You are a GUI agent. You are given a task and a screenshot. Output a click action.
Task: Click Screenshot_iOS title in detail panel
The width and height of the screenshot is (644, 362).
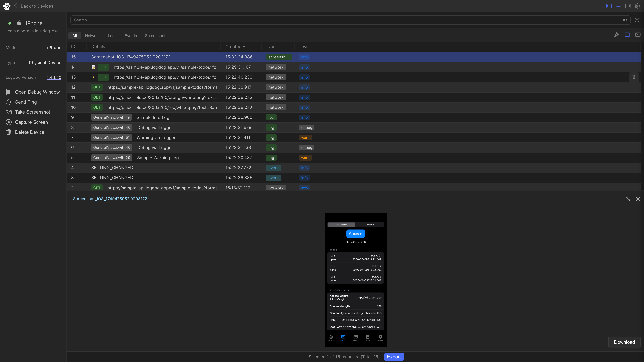point(110,199)
